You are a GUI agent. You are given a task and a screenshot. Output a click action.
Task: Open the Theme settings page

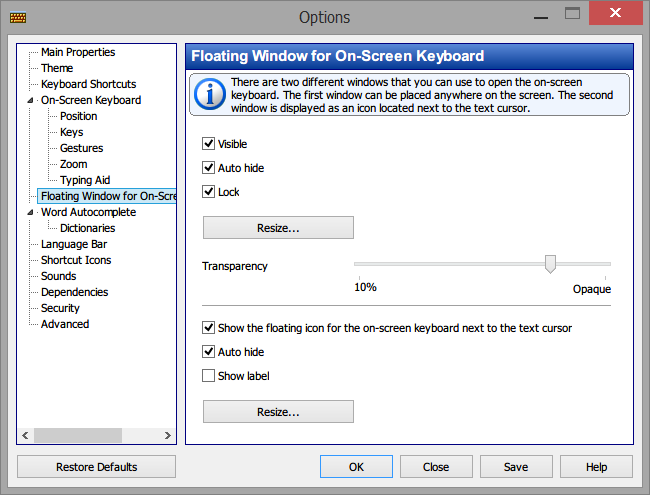click(57, 68)
